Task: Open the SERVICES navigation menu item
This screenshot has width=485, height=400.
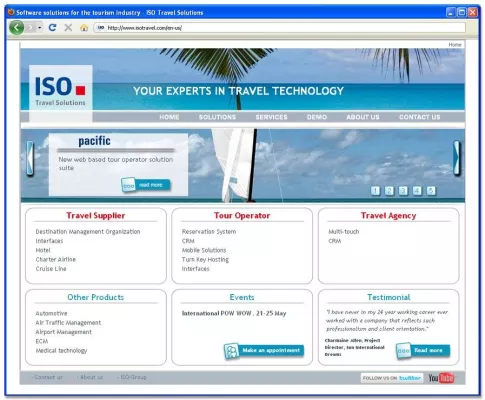Action: coord(271,117)
